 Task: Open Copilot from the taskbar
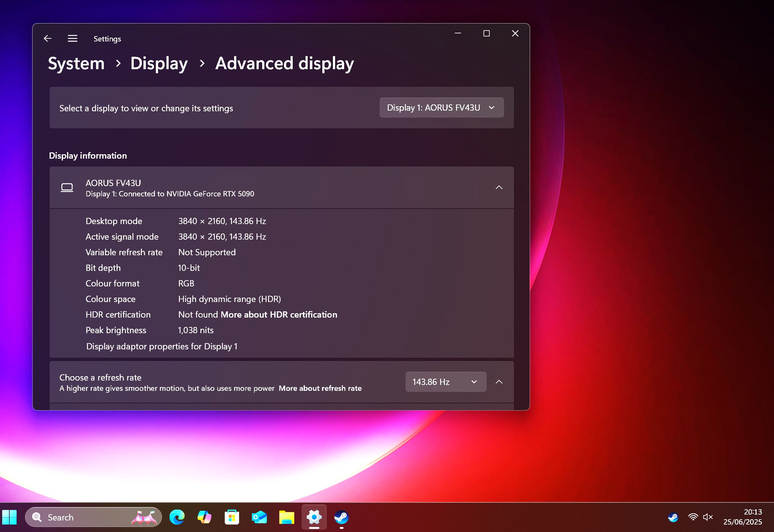pyautogui.click(x=204, y=517)
